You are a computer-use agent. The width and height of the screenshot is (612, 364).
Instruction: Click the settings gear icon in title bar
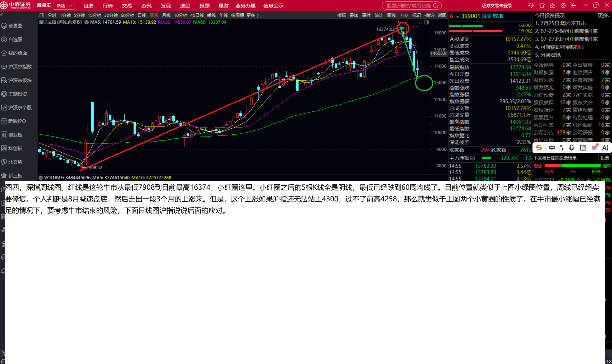(x=563, y=5)
